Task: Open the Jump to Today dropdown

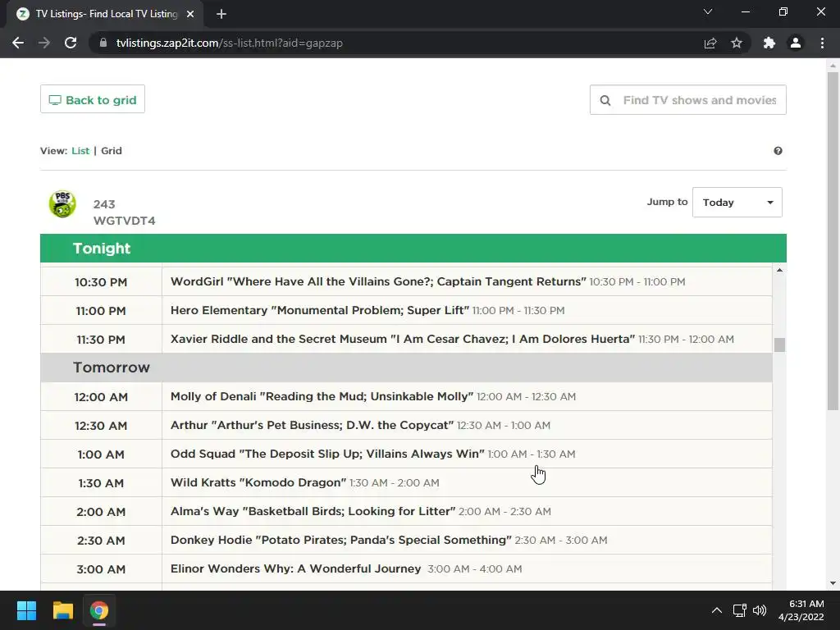Action: [737, 202]
